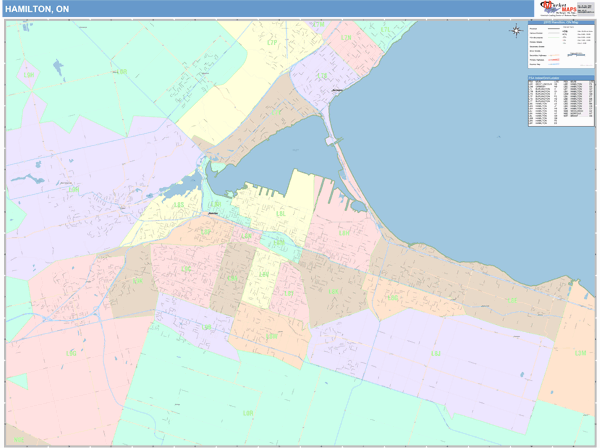Select the L9G postal zone label
This screenshot has width=600, height=448.
click(x=71, y=353)
